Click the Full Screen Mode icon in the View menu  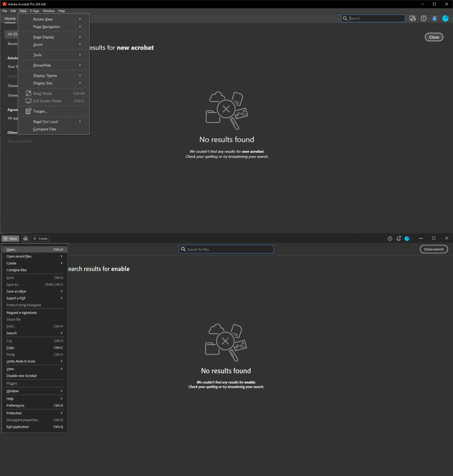coord(28,101)
